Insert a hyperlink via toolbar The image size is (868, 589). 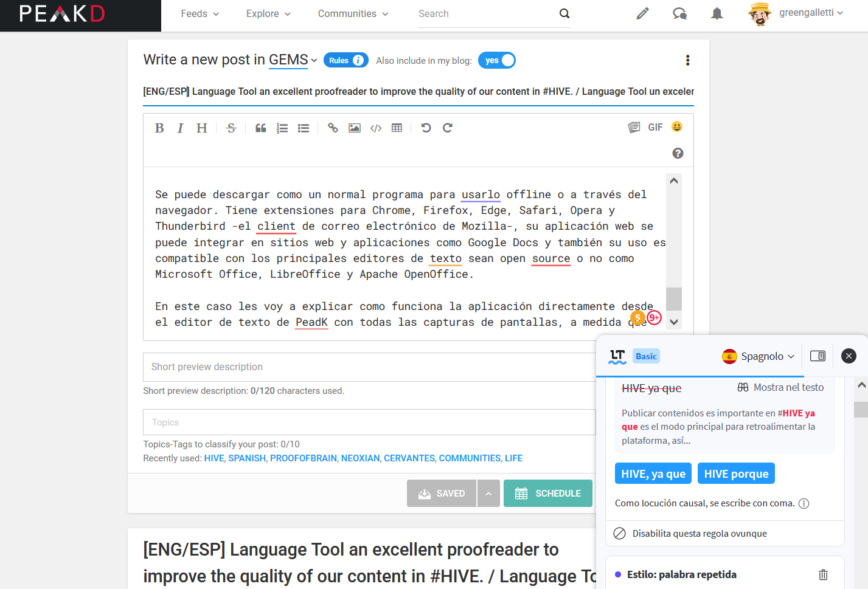[333, 128]
